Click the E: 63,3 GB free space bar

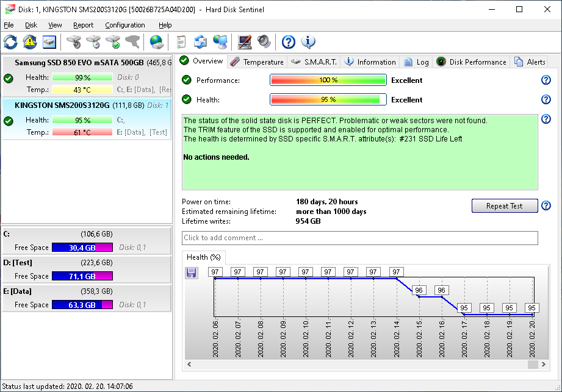(82, 305)
